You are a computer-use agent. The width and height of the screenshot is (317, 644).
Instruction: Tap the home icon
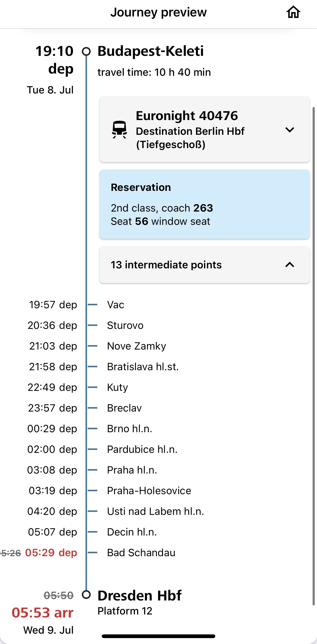tap(293, 12)
